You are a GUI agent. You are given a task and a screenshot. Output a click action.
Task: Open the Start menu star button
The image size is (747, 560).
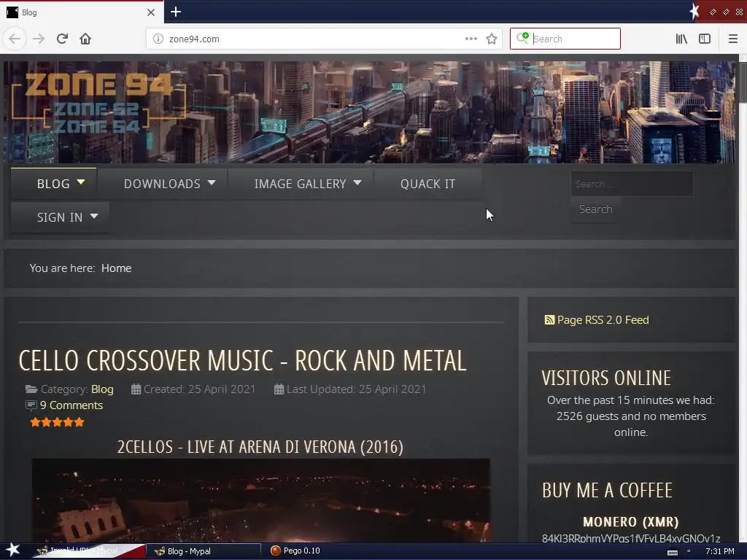(12, 550)
